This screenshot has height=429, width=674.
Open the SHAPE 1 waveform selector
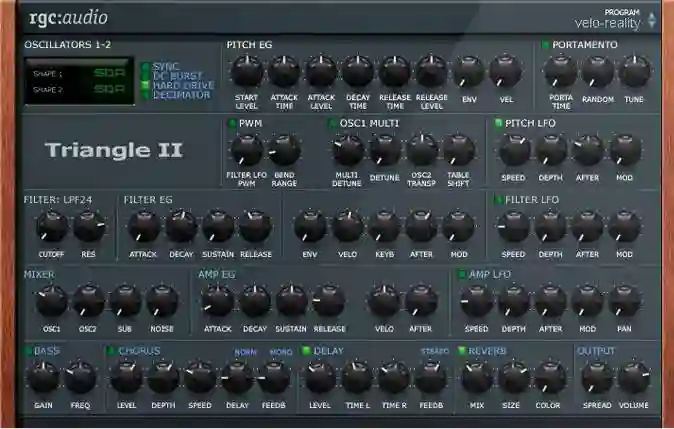point(108,73)
